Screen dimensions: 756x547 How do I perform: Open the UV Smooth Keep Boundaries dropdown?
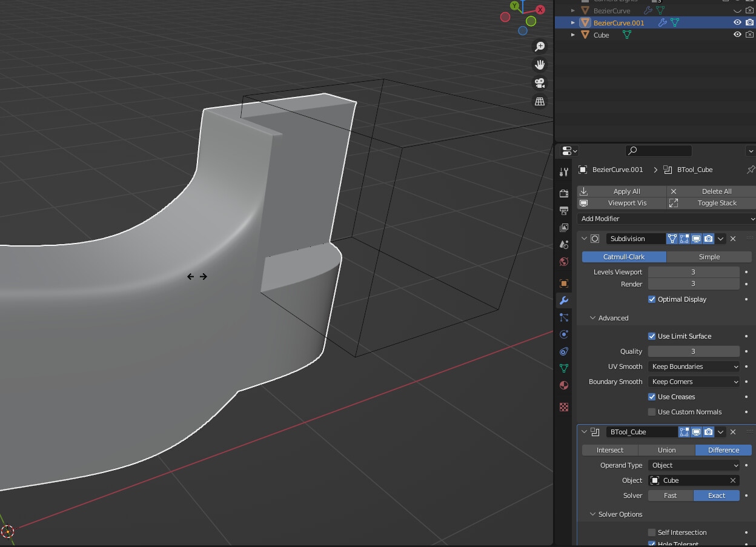pyautogui.click(x=694, y=366)
